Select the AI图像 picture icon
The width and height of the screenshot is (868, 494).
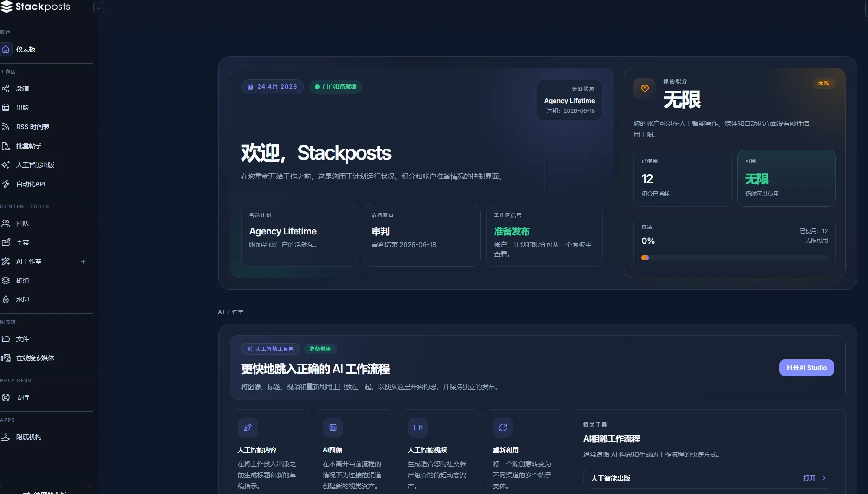333,428
